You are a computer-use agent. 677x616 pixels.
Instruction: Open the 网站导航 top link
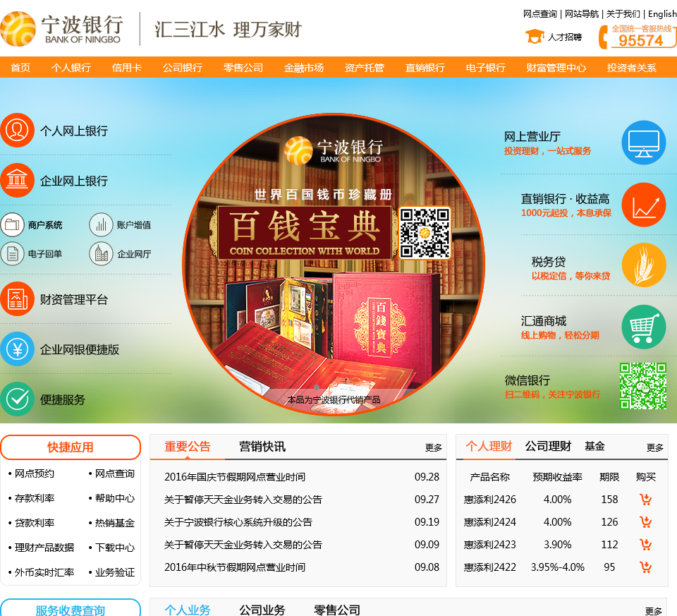click(582, 14)
